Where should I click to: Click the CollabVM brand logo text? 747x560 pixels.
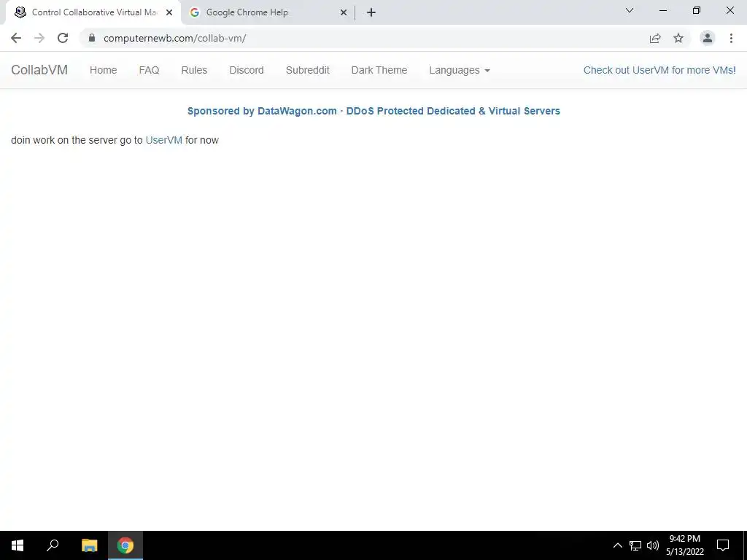coord(39,70)
